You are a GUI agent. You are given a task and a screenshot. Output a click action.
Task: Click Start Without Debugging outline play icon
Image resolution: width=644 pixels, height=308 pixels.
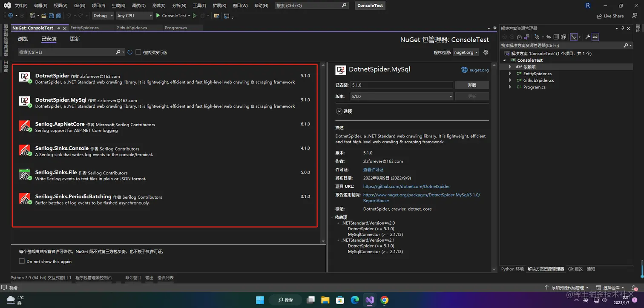click(x=195, y=16)
